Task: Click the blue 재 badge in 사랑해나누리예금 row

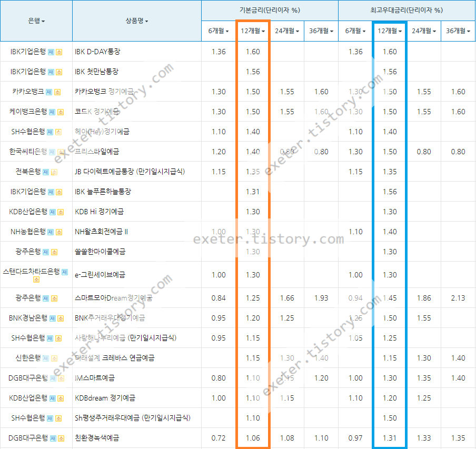Action: tap(50, 338)
